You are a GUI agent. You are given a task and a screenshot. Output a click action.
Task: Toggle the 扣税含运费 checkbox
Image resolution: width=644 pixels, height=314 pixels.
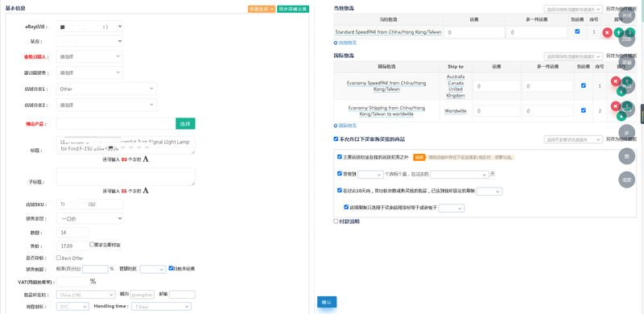pos(171,268)
